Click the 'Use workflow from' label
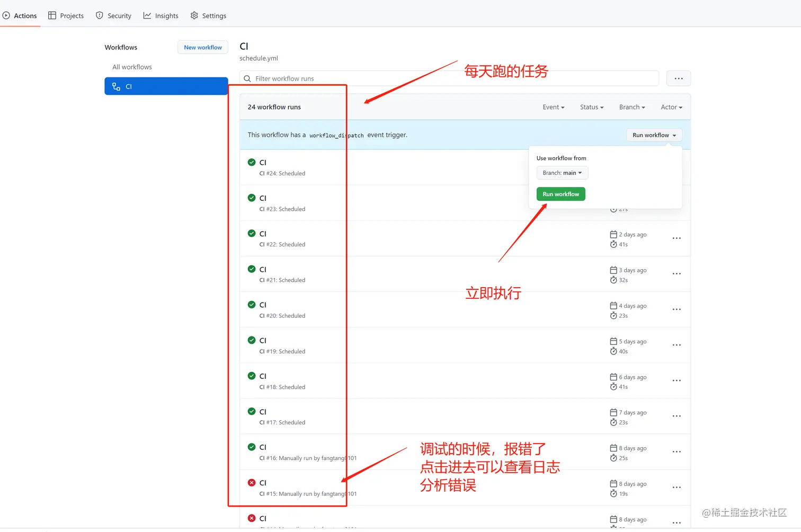The image size is (801, 532). pos(562,158)
